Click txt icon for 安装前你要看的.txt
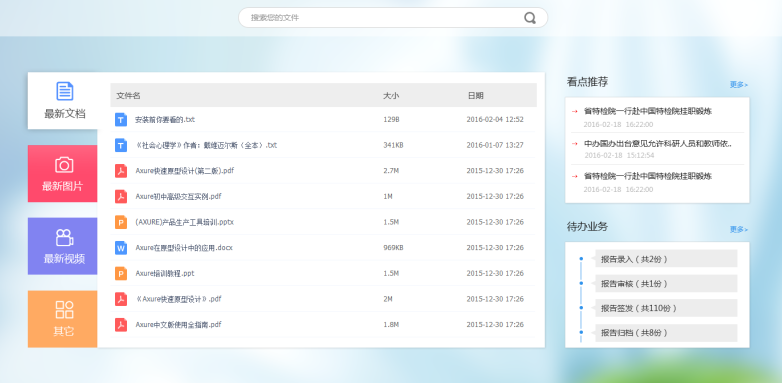Screen dimensions: 782x383 pyautogui.click(x=121, y=120)
